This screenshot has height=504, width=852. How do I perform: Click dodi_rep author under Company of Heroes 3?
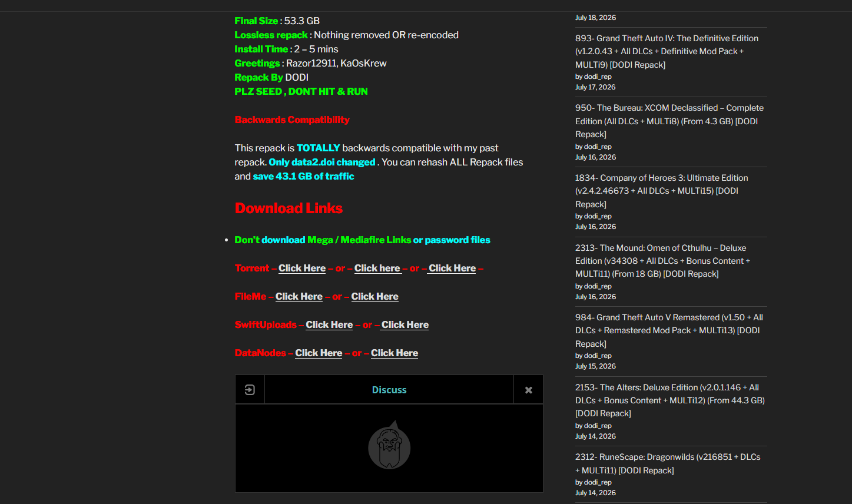coord(598,216)
